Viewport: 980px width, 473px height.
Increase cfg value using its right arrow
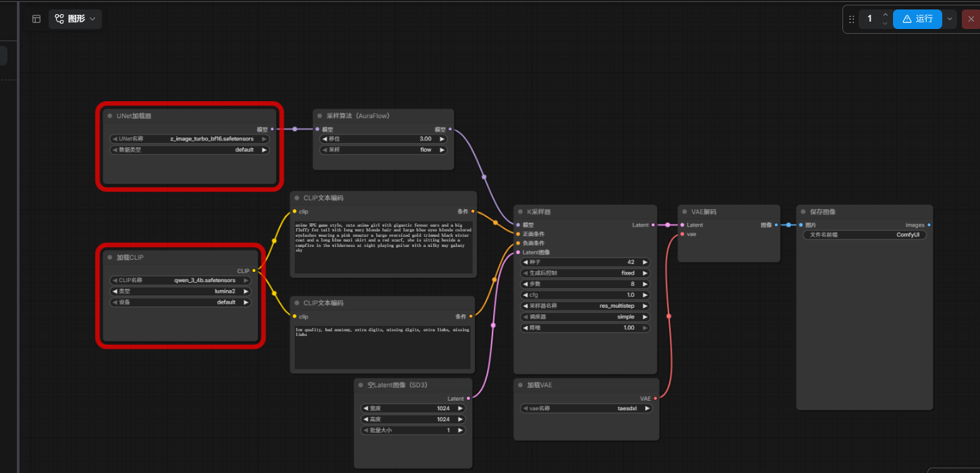(x=645, y=295)
